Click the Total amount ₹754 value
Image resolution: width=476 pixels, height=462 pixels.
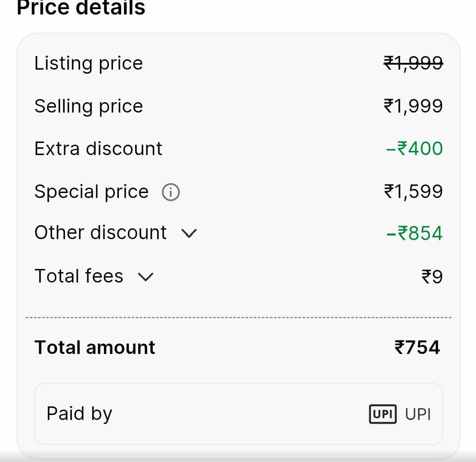click(x=417, y=348)
